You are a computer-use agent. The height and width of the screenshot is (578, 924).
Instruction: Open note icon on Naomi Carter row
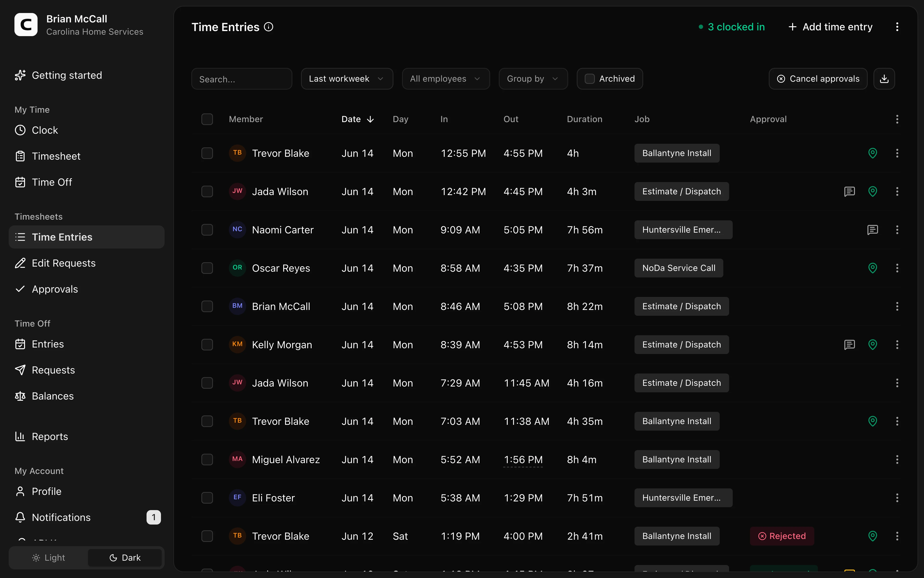[x=873, y=230]
